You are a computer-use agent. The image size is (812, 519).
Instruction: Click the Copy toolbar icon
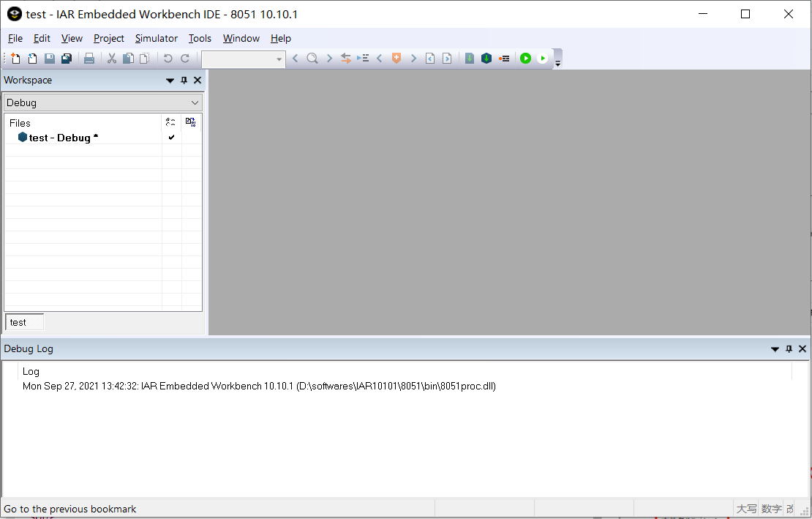pos(128,59)
